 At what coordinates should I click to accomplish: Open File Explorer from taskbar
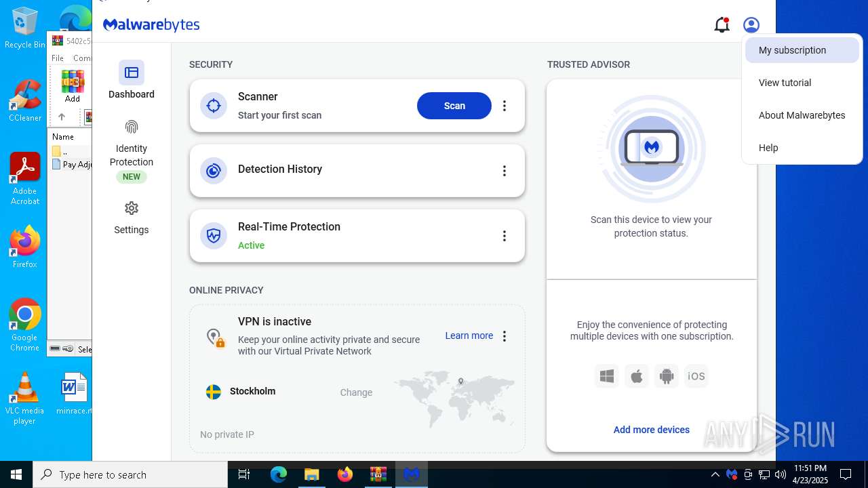pyautogui.click(x=311, y=474)
